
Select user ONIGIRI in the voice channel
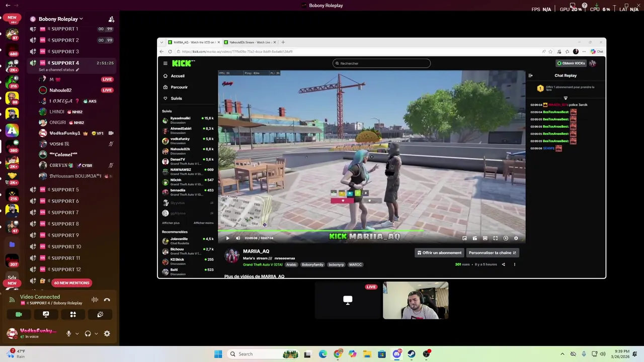pyautogui.click(x=75, y=122)
